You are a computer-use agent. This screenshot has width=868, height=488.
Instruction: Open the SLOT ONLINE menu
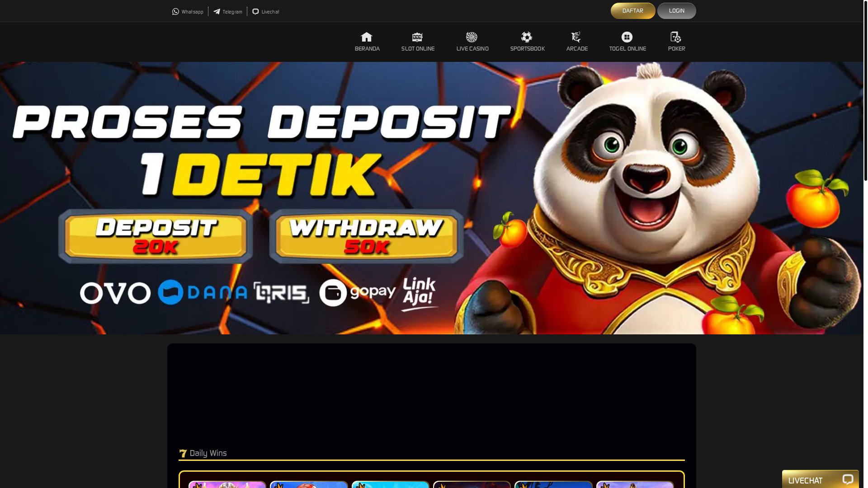[418, 49]
